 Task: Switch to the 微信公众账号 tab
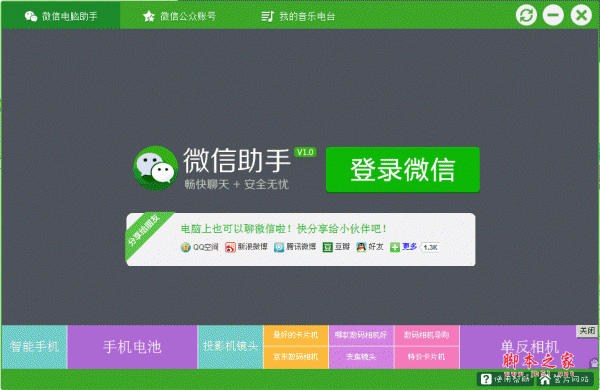tap(179, 16)
